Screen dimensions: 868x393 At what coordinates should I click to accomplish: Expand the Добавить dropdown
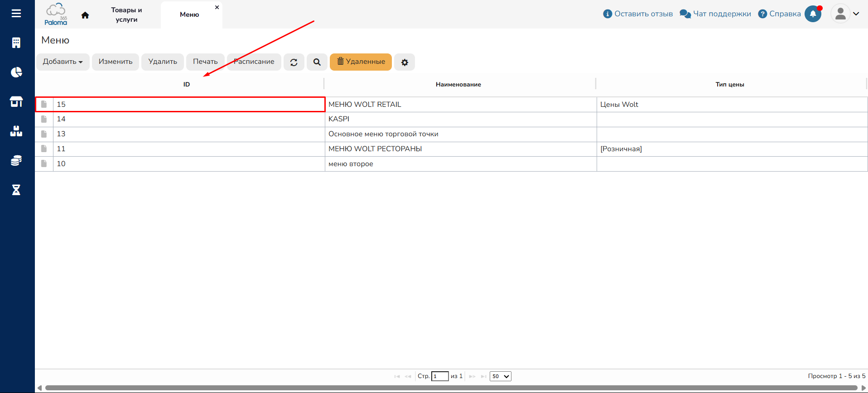63,62
